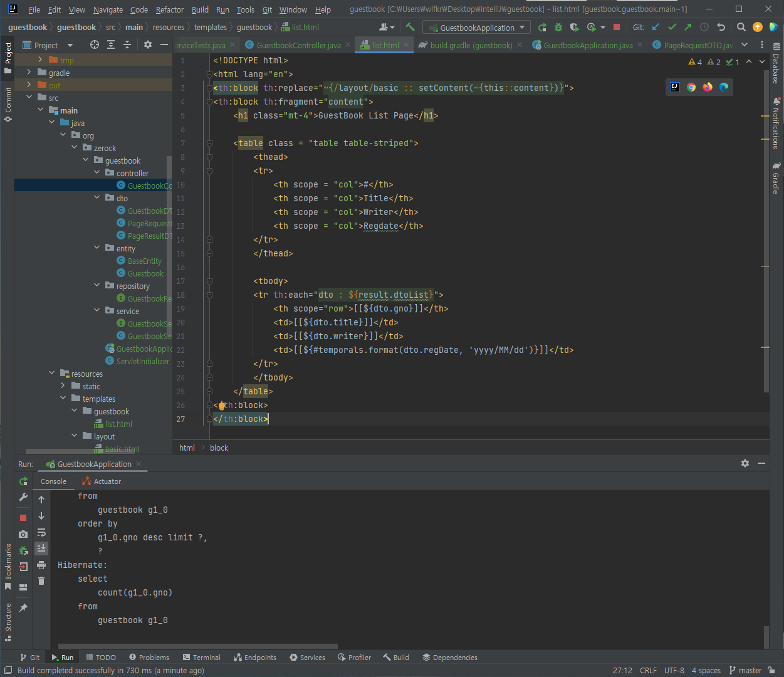Open GuestbookApplication run configuration dropdown
Viewport: 784px width, 677px height.
(476, 28)
